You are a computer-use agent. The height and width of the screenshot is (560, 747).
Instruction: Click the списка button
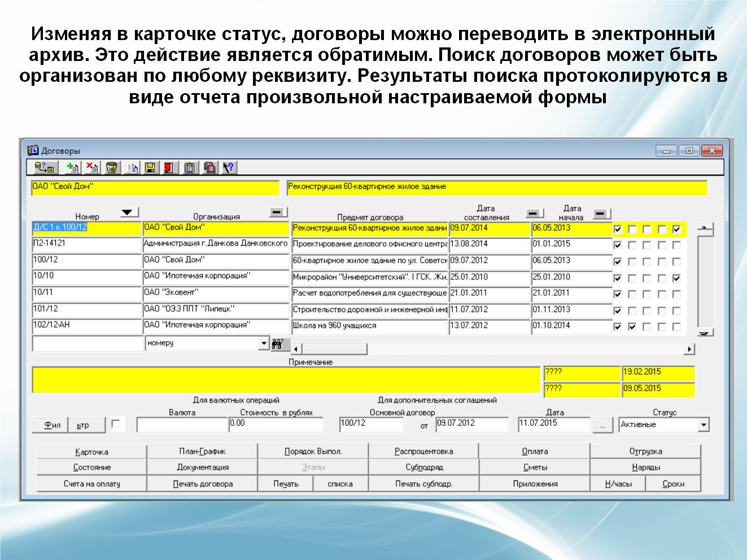coord(340,484)
